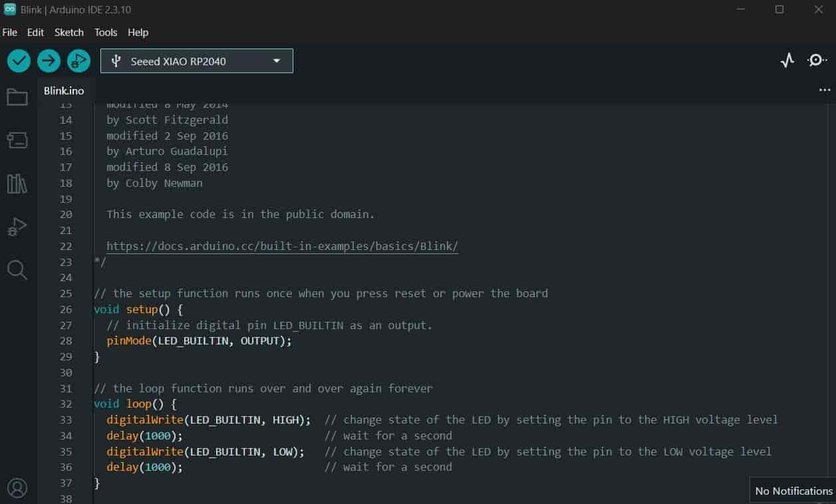Click the user account icon
This screenshot has height=504, width=836.
pyautogui.click(x=17, y=488)
